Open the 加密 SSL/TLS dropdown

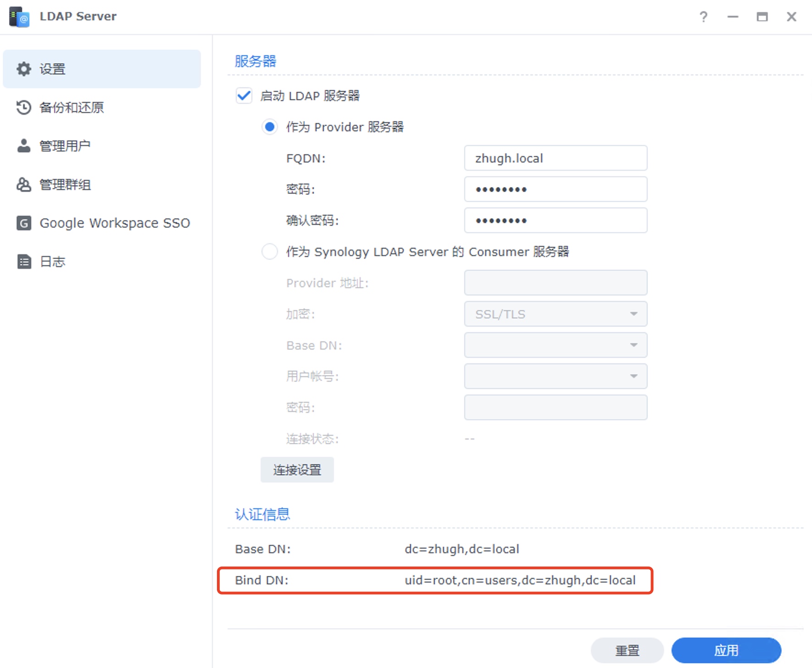click(556, 314)
